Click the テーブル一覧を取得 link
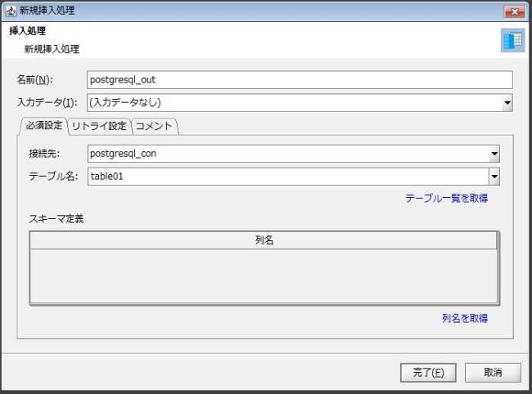Image resolution: width=532 pixels, height=394 pixels. [446, 199]
